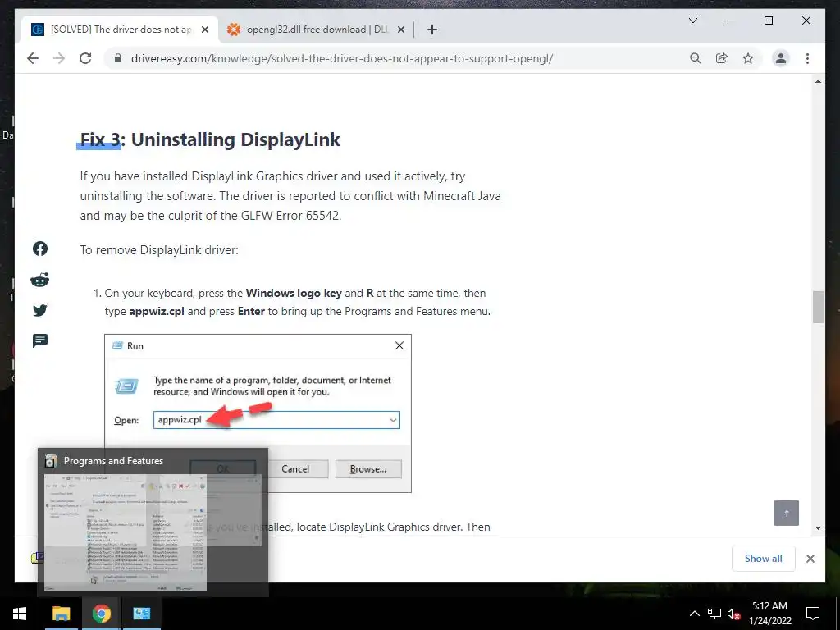This screenshot has width=840, height=630.
Task: Click the vertical scrollbar thumb
Action: [x=818, y=307]
